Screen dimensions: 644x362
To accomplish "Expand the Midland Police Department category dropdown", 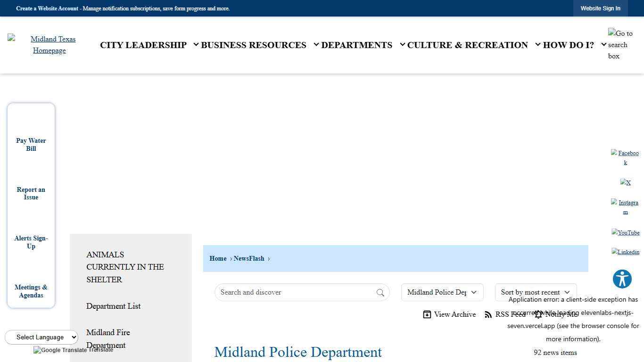I will click(x=442, y=292).
